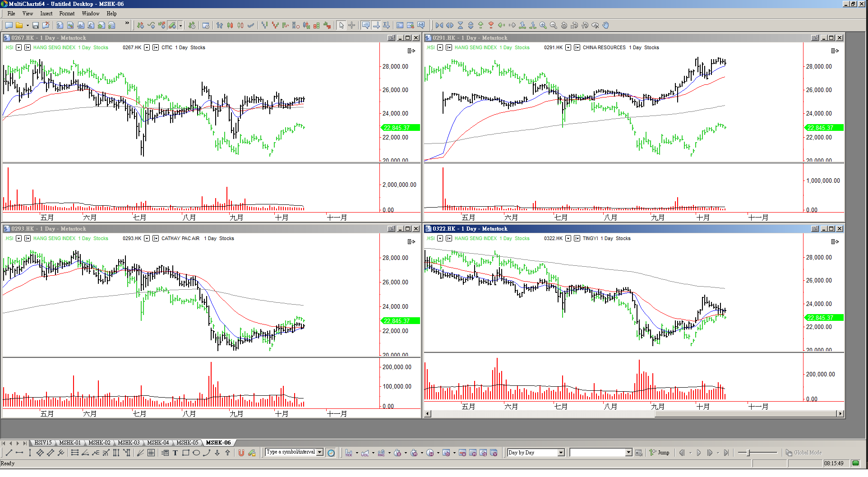
Task: Click the Save workspace icon
Action: point(36,26)
